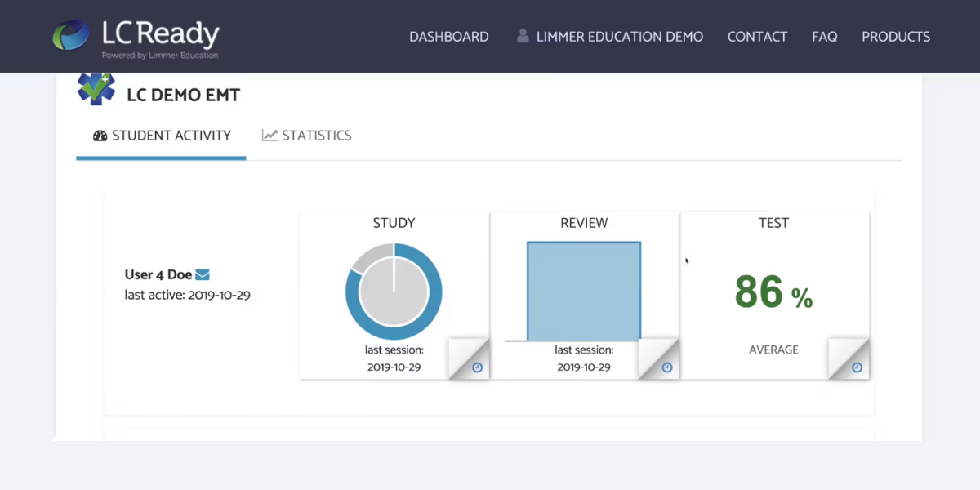Click the clock icon on the Review card
Viewport: 980px width, 490px height.
point(666,367)
